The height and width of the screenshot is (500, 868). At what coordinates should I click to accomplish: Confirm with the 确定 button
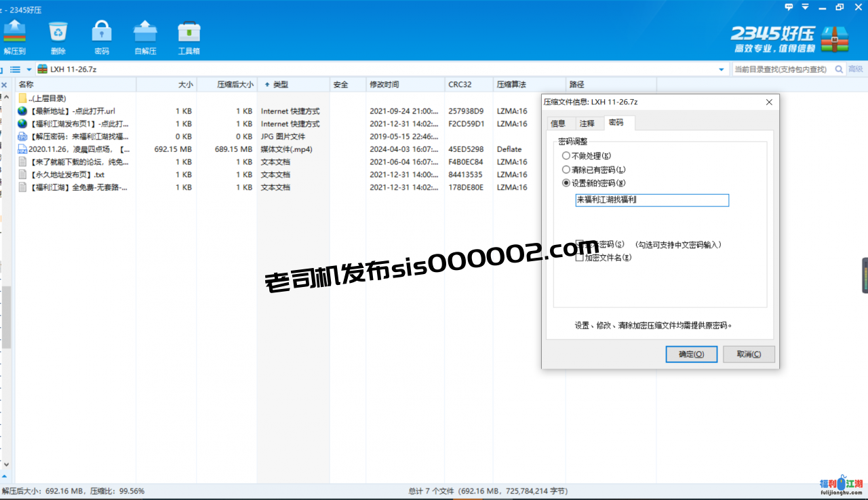[692, 354]
